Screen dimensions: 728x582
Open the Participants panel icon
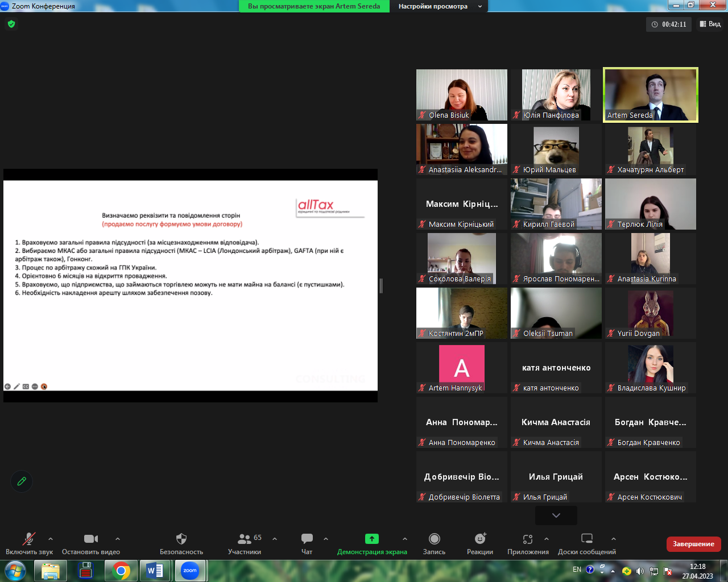pyautogui.click(x=245, y=539)
